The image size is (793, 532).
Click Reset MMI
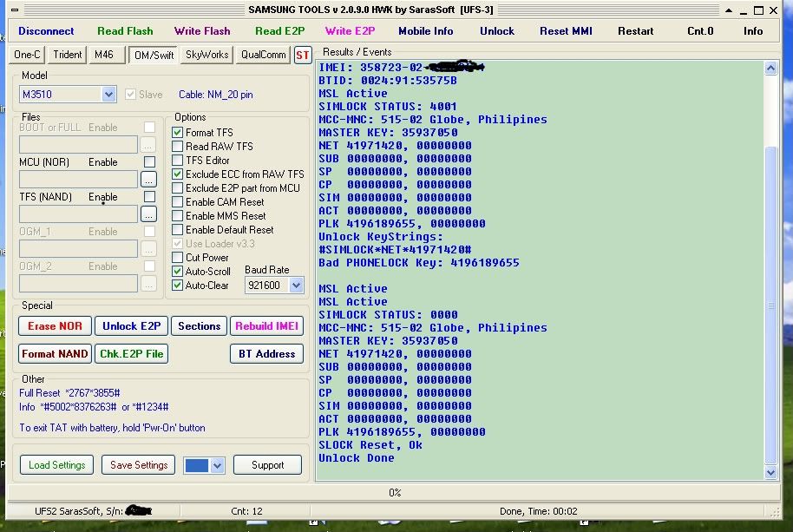point(566,31)
